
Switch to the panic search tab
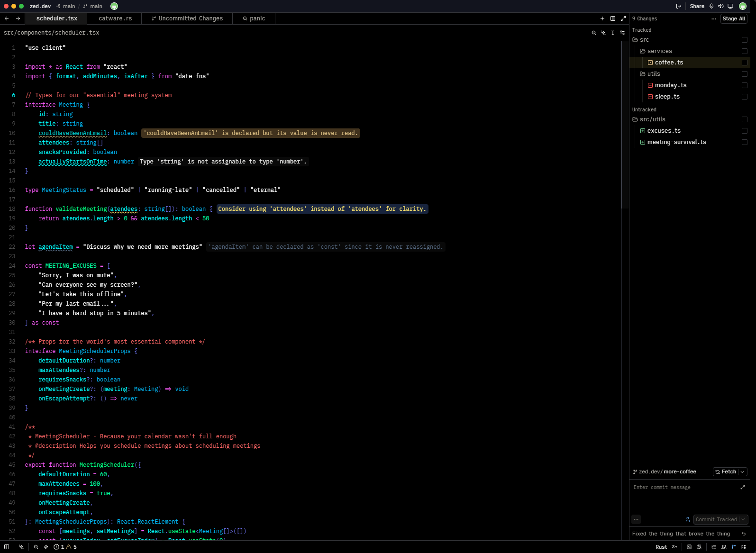point(254,18)
